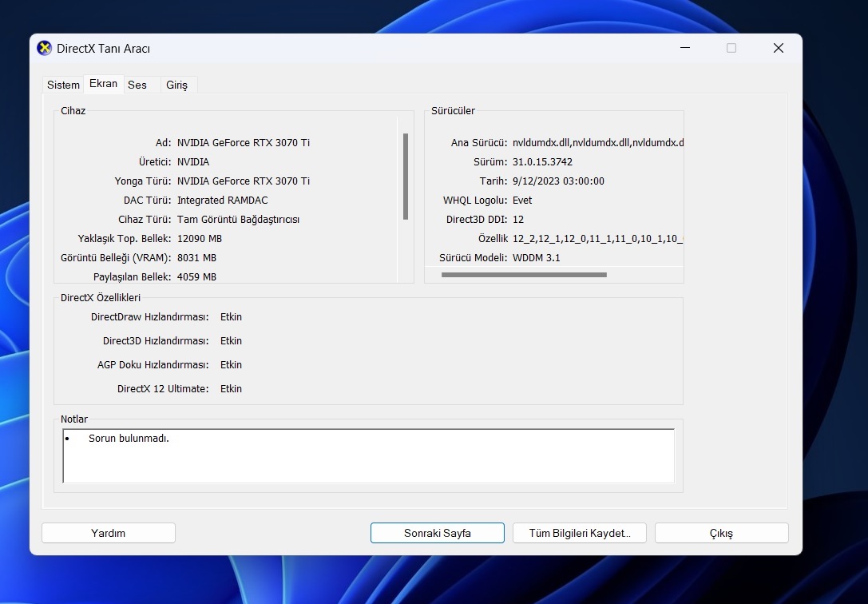Click DirectDraw Hızlandırması Etkin value
This screenshot has width=868, height=604.
(x=231, y=317)
